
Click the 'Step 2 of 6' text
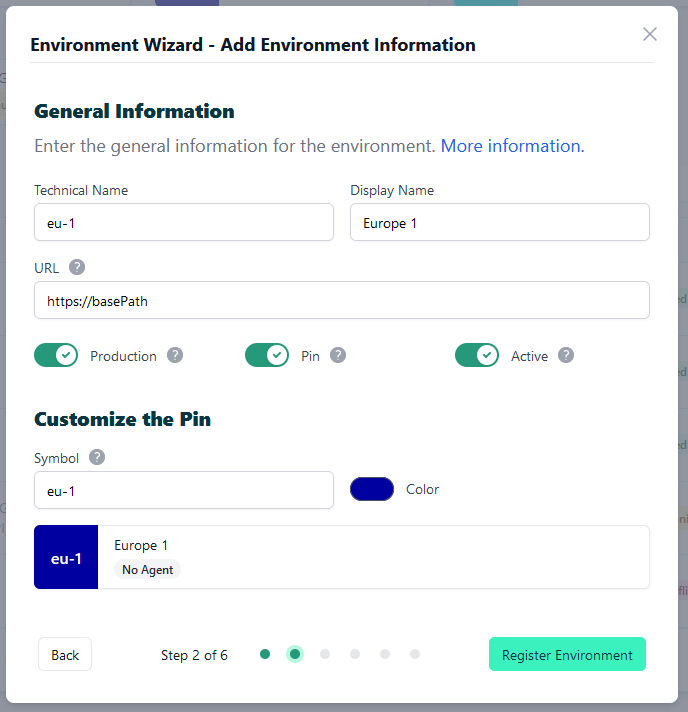(x=194, y=655)
